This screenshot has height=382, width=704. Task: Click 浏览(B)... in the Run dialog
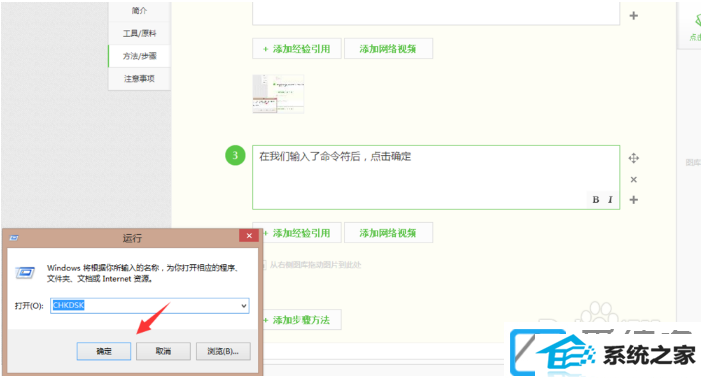223,351
